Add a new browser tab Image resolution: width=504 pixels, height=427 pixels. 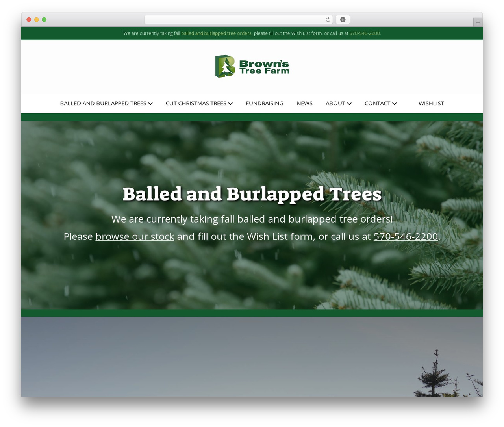coord(478,22)
